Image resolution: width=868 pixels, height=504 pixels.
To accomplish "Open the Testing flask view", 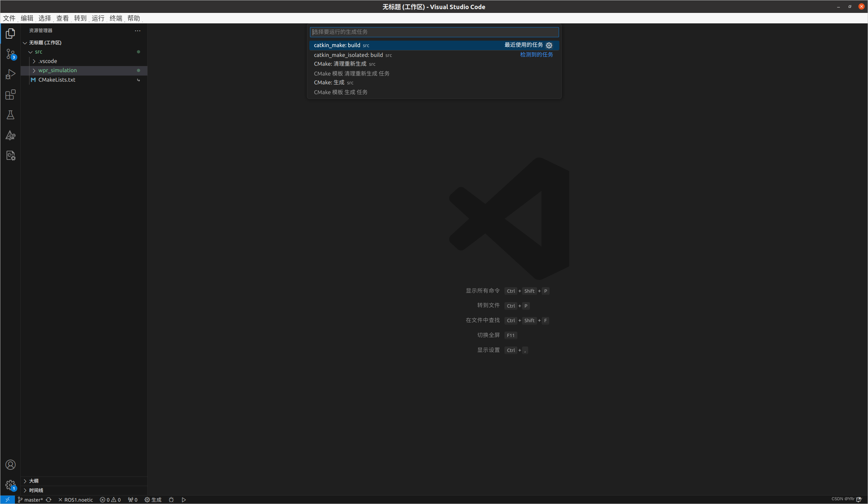I will coord(10,115).
